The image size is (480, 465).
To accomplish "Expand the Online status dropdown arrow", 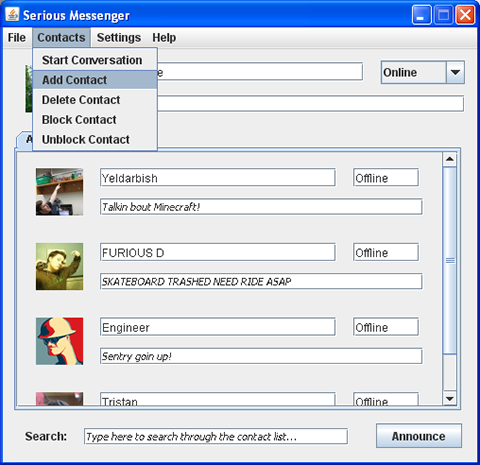I will 455,72.
